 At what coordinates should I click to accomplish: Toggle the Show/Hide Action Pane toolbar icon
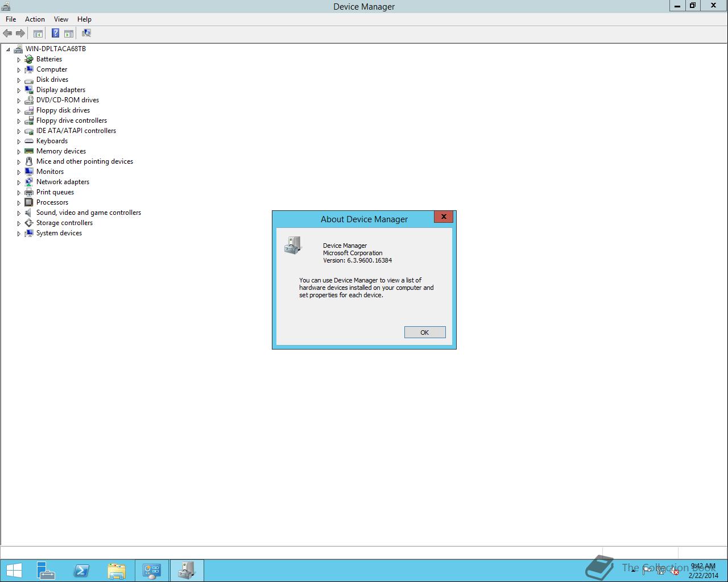[69, 34]
